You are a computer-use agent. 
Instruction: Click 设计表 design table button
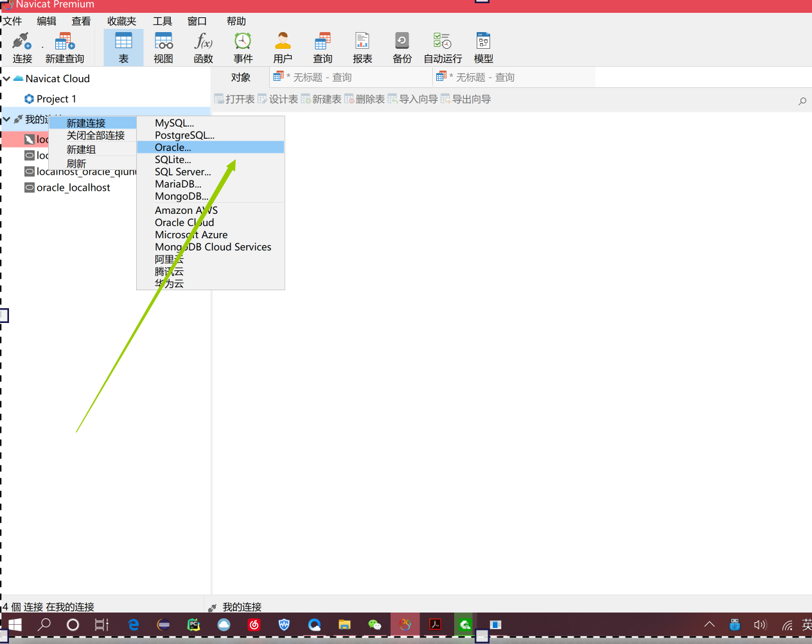pos(278,99)
